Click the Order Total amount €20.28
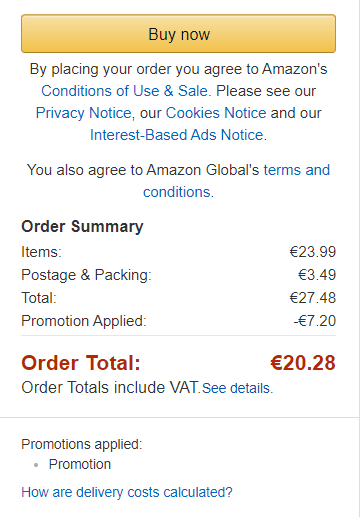The image size is (361, 517). tap(303, 363)
